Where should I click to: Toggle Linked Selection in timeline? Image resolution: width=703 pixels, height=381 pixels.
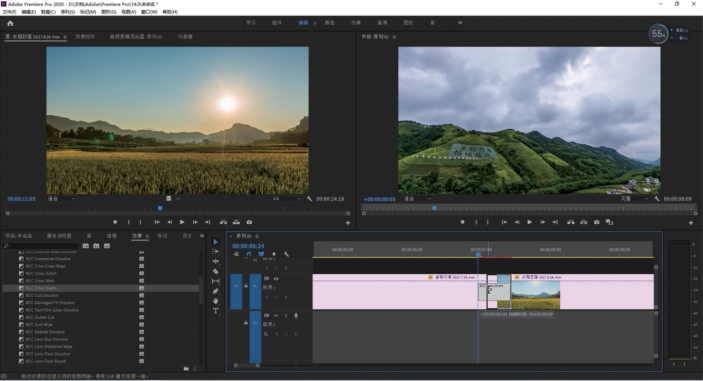pos(261,254)
